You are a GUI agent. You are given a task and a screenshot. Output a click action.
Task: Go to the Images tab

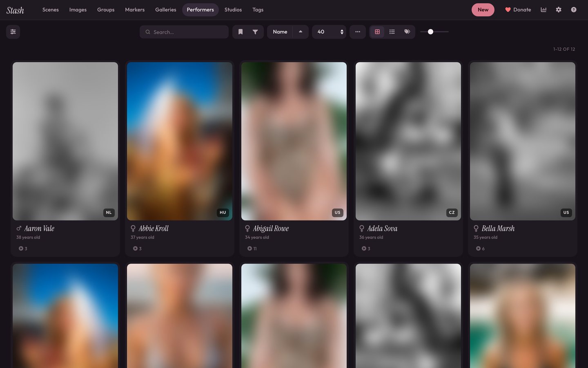pos(78,10)
